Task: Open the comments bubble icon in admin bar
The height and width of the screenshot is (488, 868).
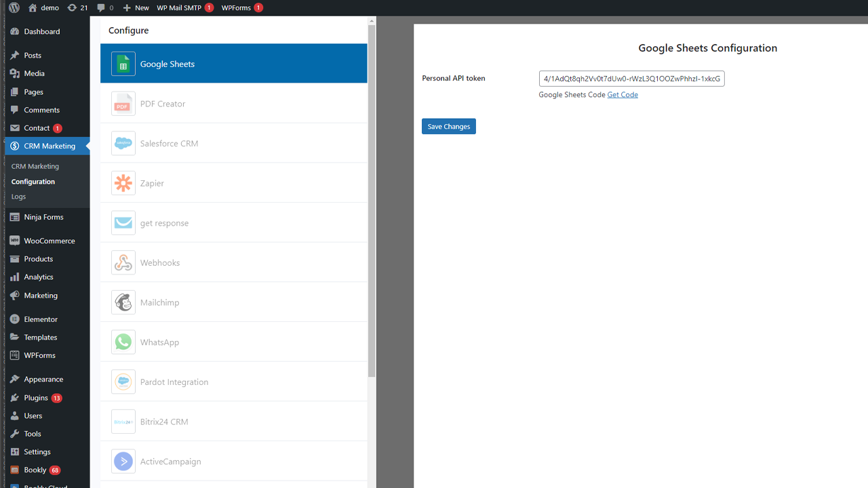Action: click(101, 7)
